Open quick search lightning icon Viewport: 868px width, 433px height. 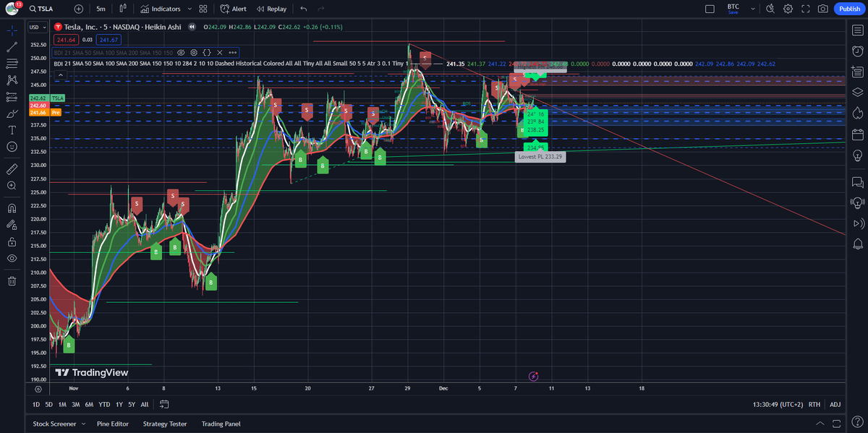tap(770, 9)
